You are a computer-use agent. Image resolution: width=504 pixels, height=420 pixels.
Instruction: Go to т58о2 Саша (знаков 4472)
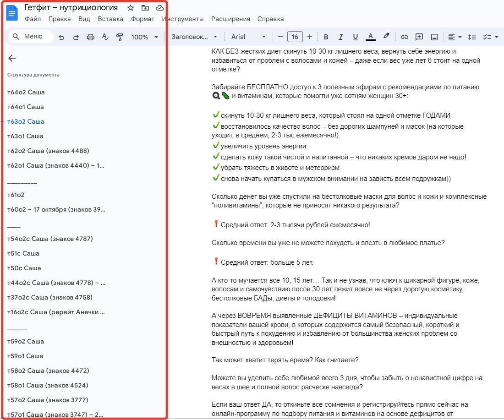pos(48,371)
